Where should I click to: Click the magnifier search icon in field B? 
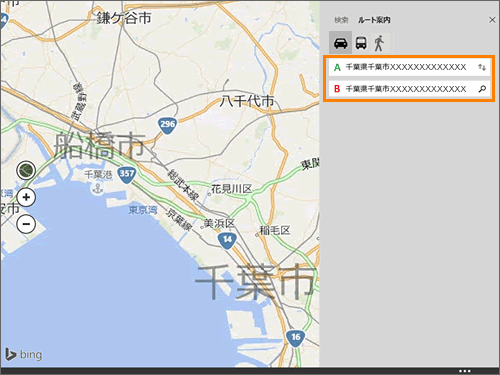(x=482, y=89)
